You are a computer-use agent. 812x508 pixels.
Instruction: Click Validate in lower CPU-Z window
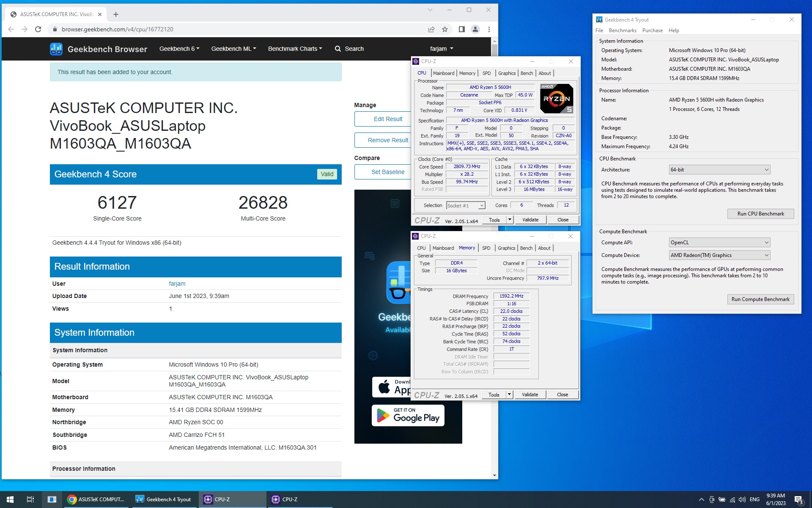click(x=530, y=395)
